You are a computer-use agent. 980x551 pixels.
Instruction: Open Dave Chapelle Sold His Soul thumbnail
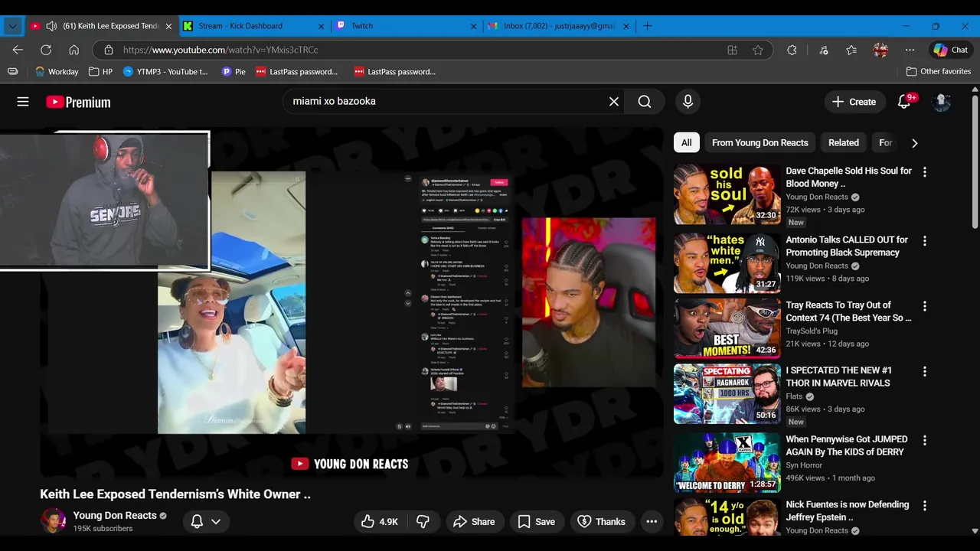click(x=727, y=194)
